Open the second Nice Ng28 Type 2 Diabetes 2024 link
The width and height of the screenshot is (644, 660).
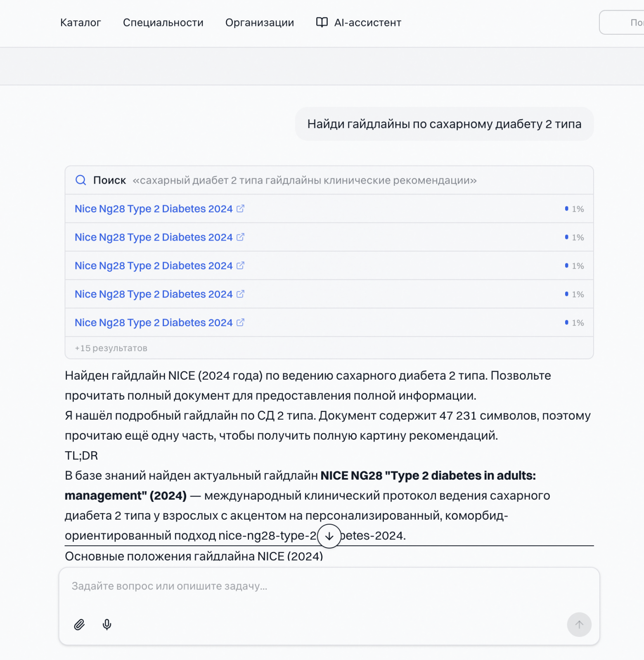pyautogui.click(x=154, y=237)
